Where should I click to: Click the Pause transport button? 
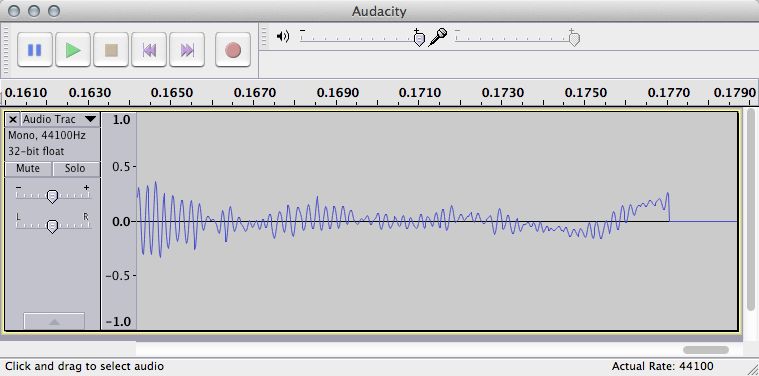(x=35, y=50)
